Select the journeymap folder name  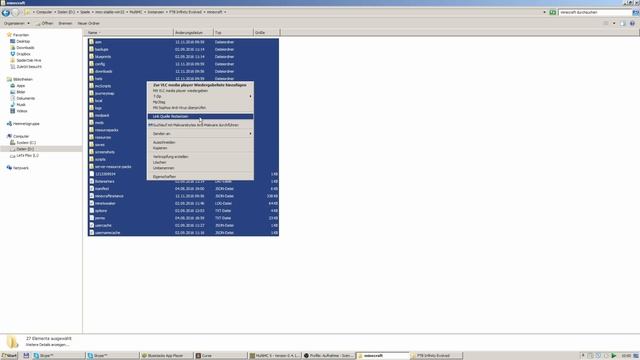[105, 93]
